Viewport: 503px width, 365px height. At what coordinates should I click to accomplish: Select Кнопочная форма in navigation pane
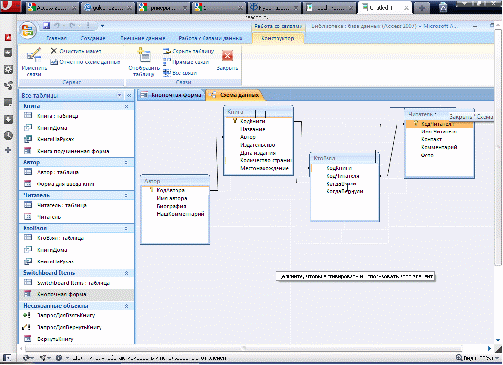pos(77,294)
